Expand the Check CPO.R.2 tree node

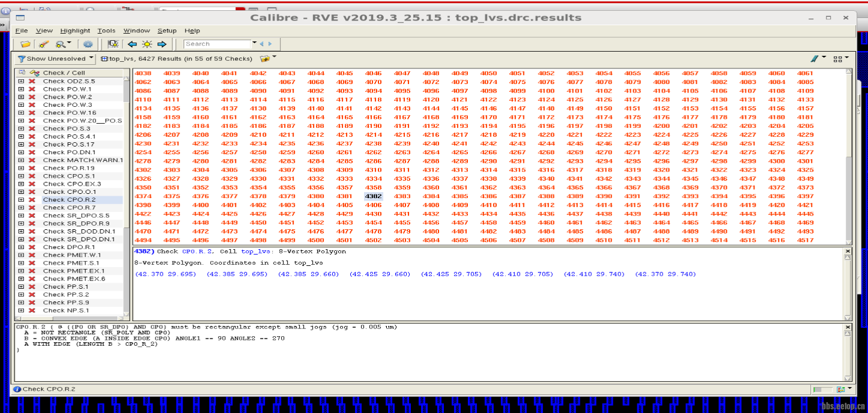pyautogui.click(x=21, y=200)
